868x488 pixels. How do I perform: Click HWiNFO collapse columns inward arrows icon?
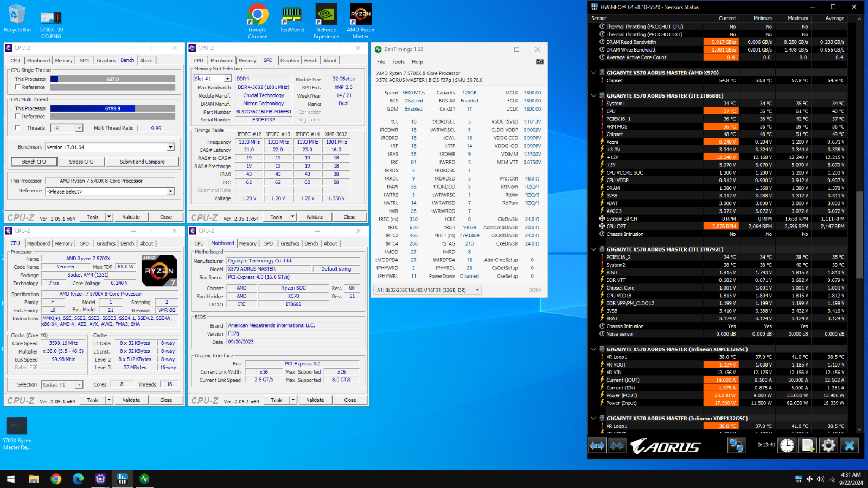pos(617,446)
